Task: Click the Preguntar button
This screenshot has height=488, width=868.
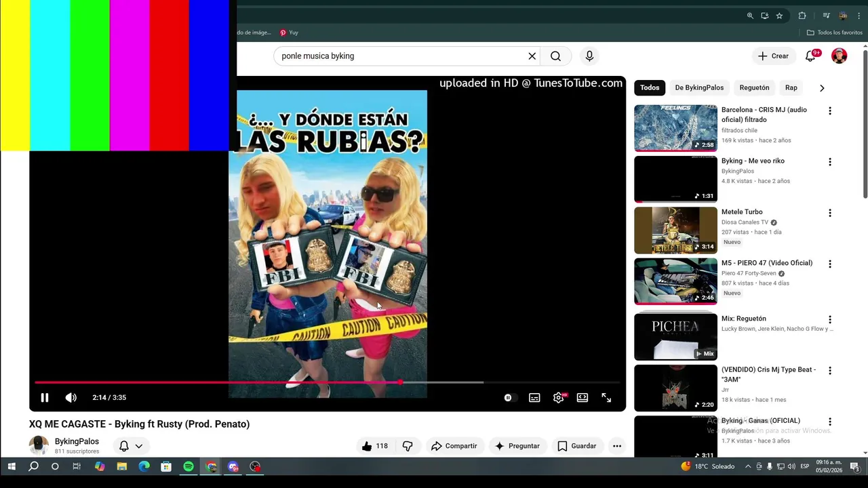Action: coord(517,446)
